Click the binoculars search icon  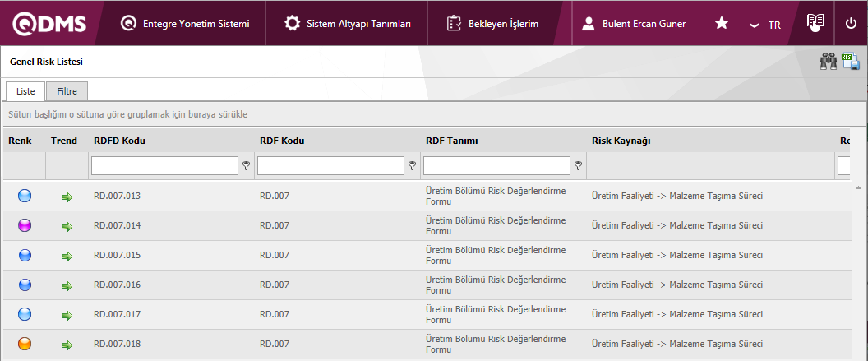click(x=829, y=62)
